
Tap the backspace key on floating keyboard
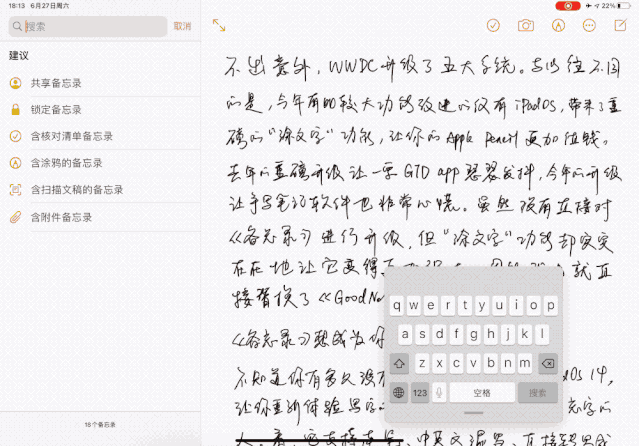(548, 363)
